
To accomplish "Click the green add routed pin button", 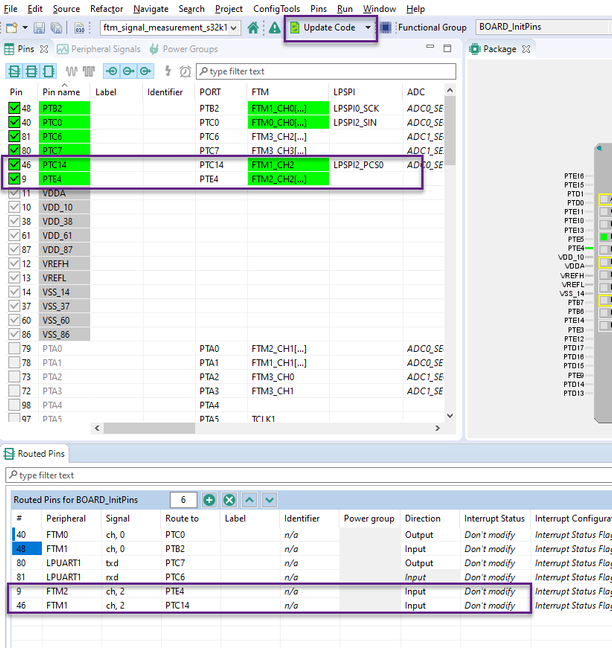I will click(209, 500).
